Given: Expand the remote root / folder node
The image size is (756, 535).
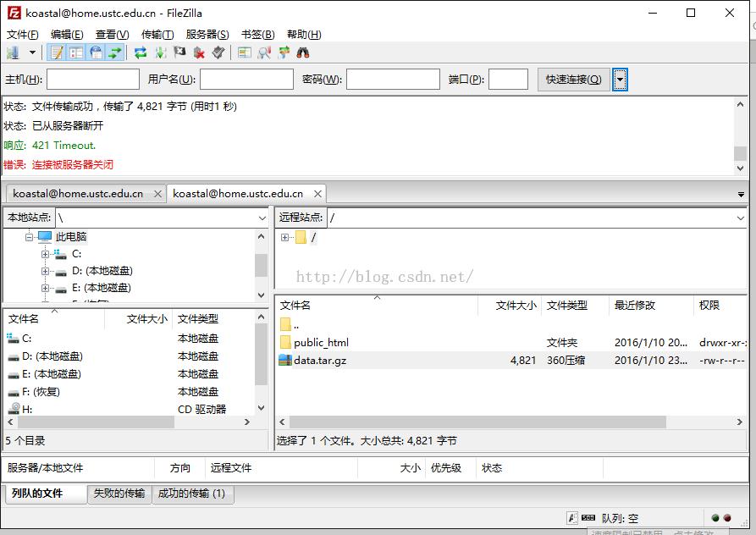Looking at the screenshot, I should tap(284, 237).
